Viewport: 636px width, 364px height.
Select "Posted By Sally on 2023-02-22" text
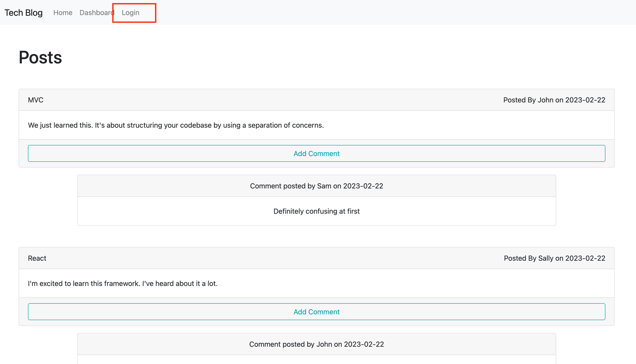pyautogui.click(x=554, y=258)
